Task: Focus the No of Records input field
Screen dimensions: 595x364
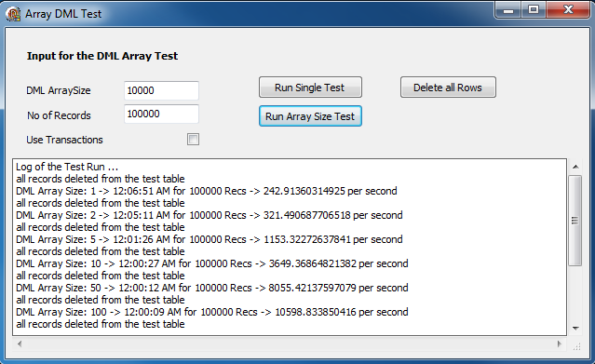Action: tap(161, 114)
